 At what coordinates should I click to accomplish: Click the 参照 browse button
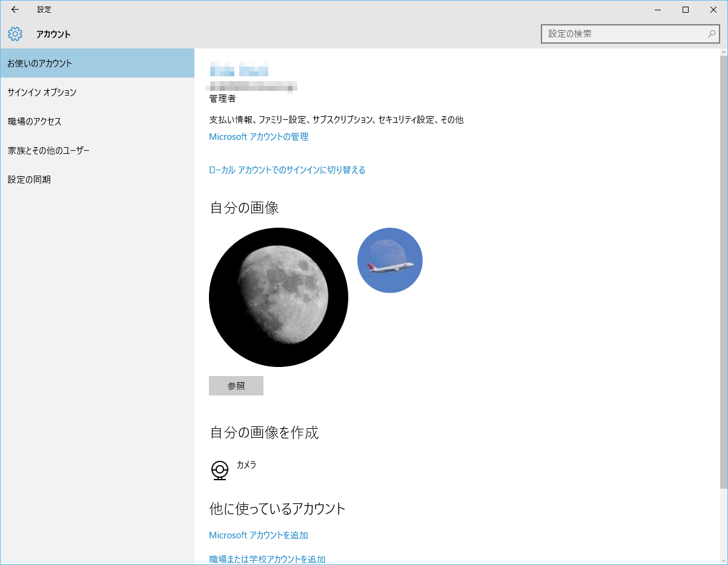click(236, 386)
